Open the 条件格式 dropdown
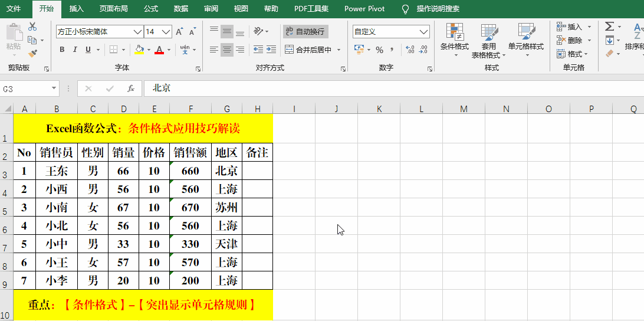The height and width of the screenshot is (321, 644). (454, 40)
